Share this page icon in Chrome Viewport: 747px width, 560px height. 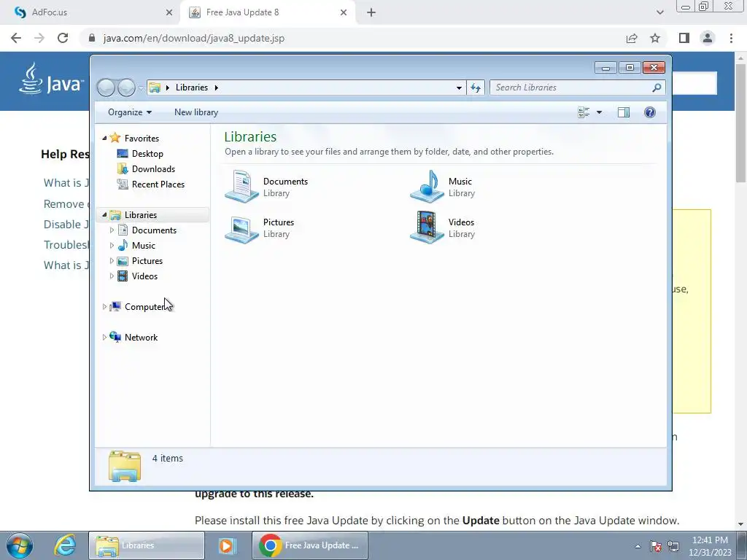pyautogui.click(x=632, y=38)
